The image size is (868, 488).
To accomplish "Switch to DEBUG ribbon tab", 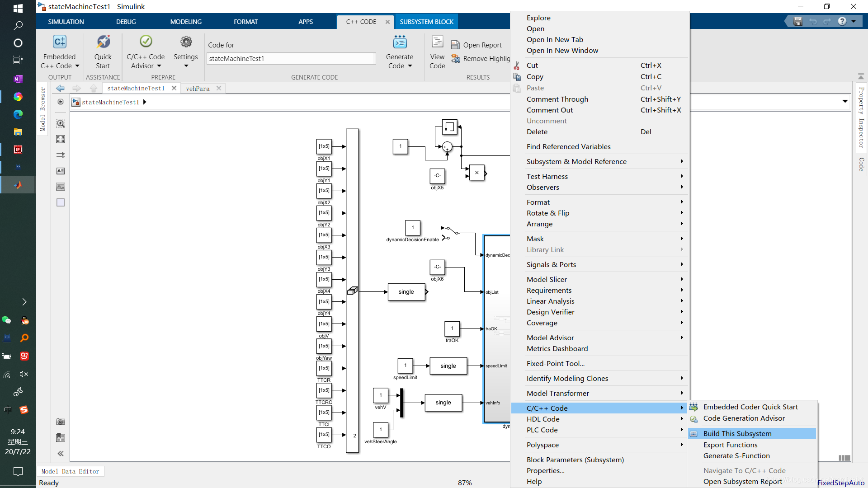I will [126, 22].
